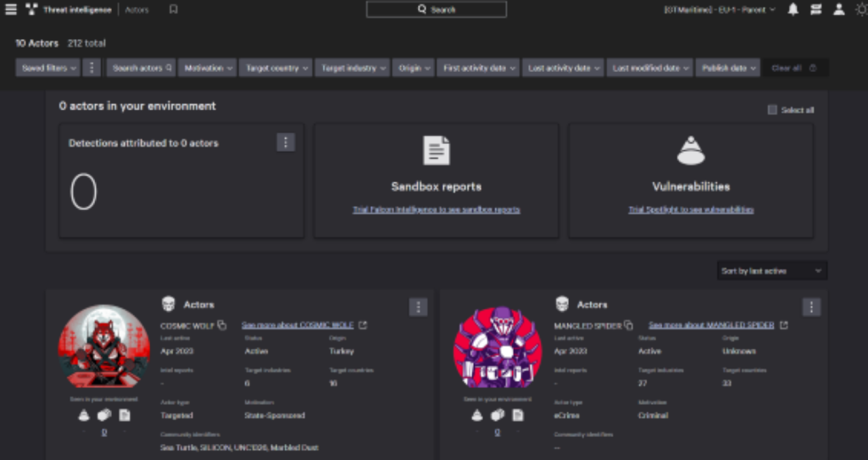This screenshot has height=460, width=868.
Task: Open the notifications bell
Action: pos(793,9)
